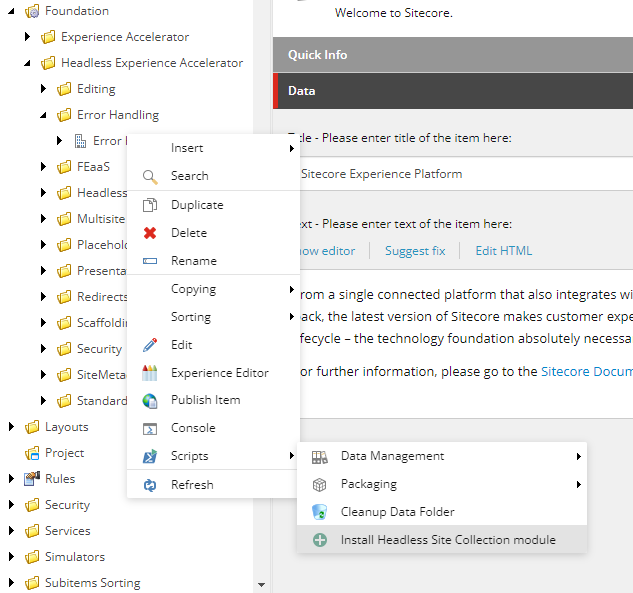Expand the Subitems Sorting node

coord(11,583)
